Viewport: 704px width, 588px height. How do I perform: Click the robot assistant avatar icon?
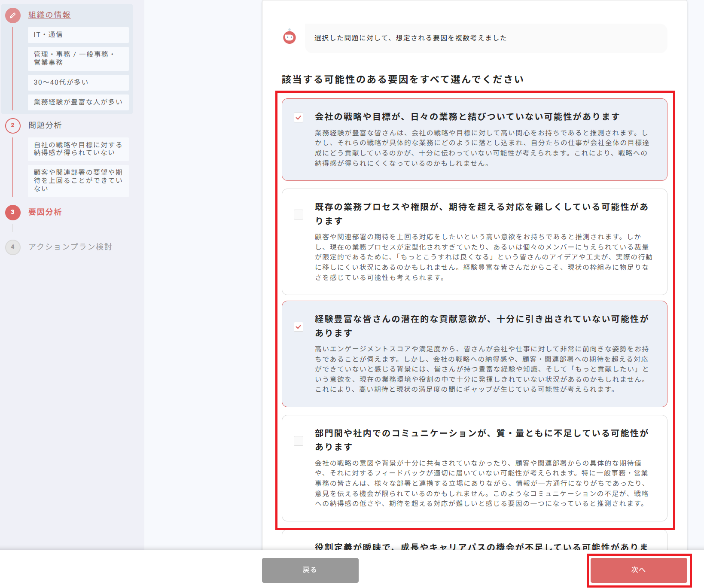(290, 38)
